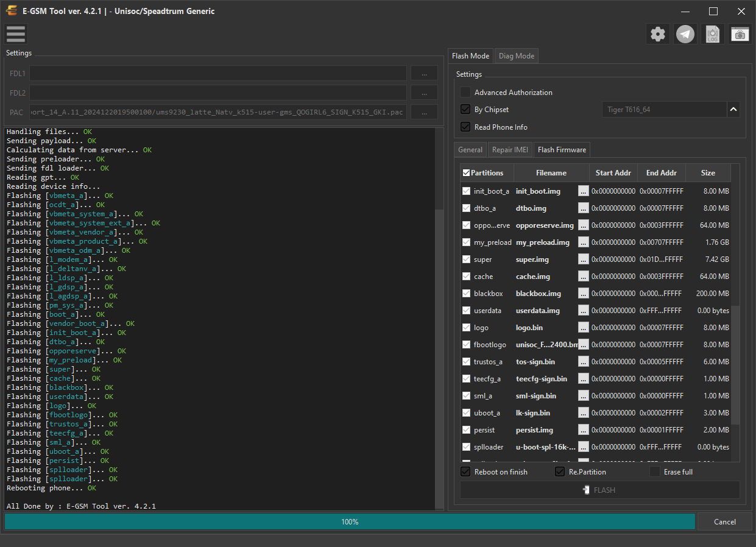Click the 7.42 GB size cell
Image resolution: width=756 pixels, height=547 pixels.
point(716,259)
